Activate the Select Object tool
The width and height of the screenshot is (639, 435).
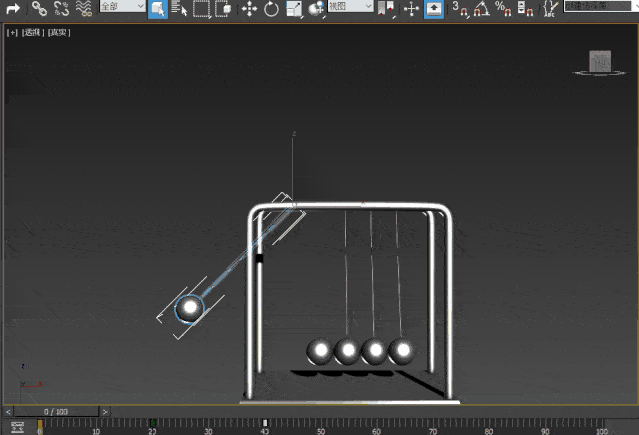click(x=158, y=9)
